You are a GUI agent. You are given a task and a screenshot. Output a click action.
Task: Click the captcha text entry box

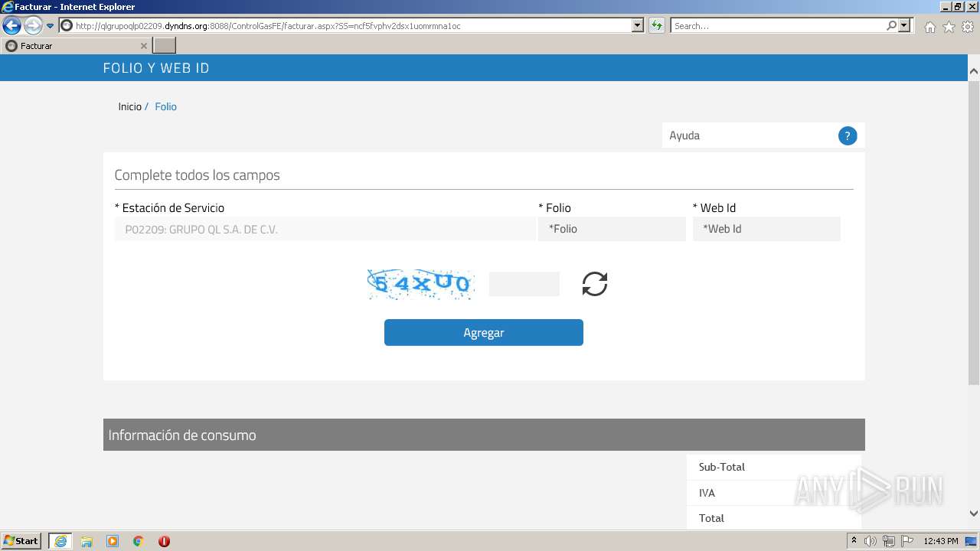524,284
